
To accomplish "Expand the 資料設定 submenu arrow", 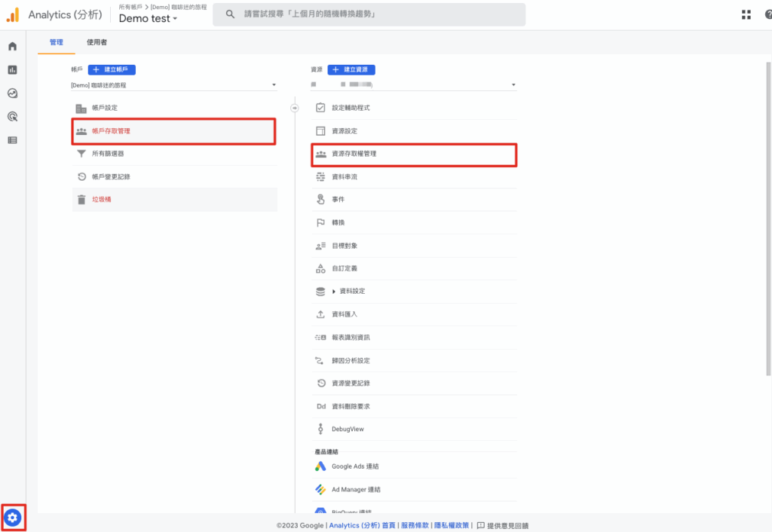I will click(334, 292).
